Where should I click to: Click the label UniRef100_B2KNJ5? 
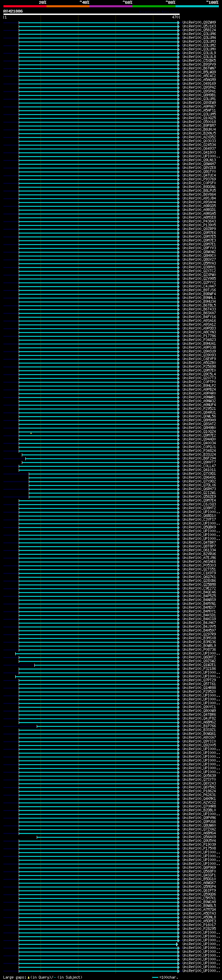click(199, 133)
